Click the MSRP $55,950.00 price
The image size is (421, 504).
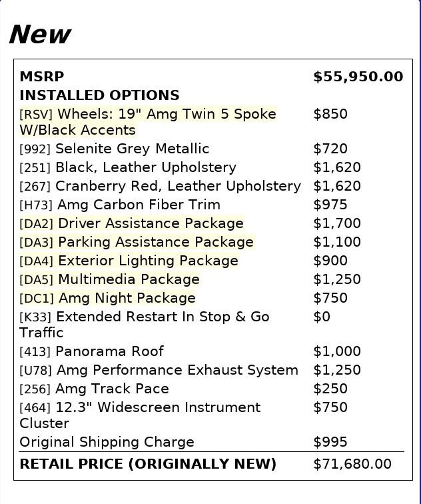click(358, 77)
